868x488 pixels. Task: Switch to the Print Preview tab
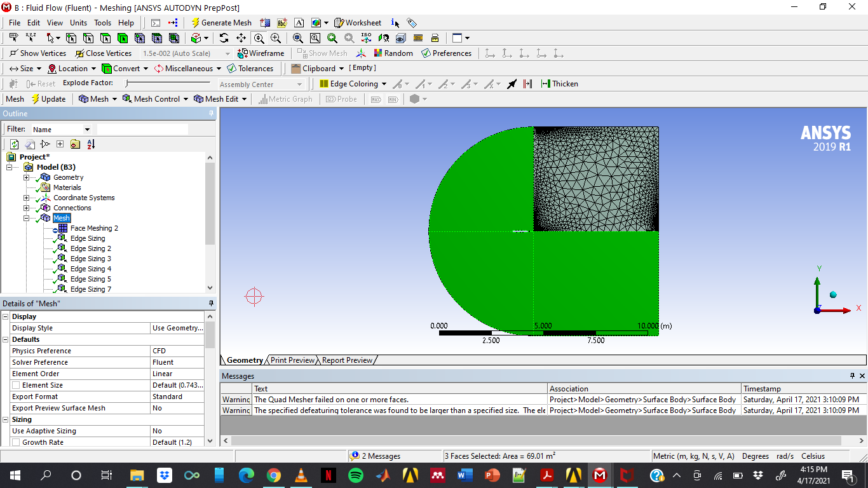292,360
